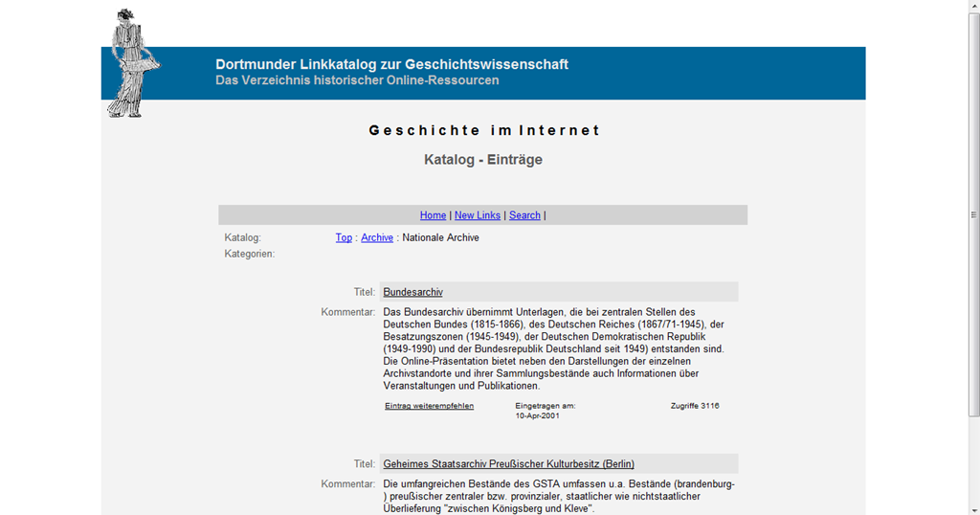
Task: Click the scrollbar up arrow
Action: (973, 6)
